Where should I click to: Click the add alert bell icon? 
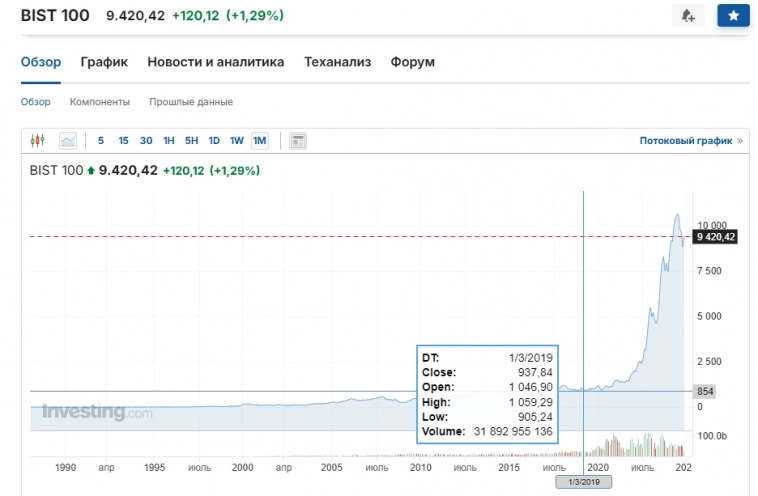[688, 16]
